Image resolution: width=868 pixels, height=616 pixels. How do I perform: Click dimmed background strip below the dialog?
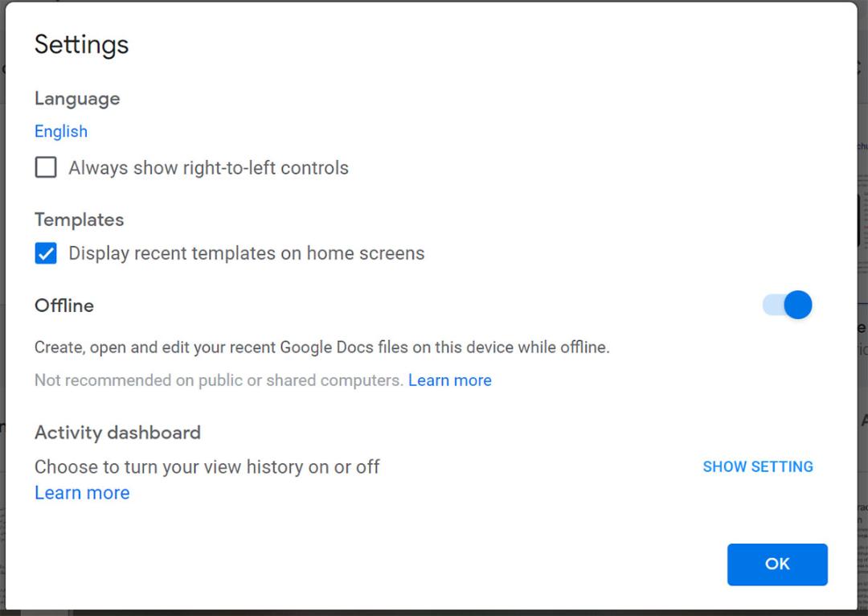tap(434, 613)
